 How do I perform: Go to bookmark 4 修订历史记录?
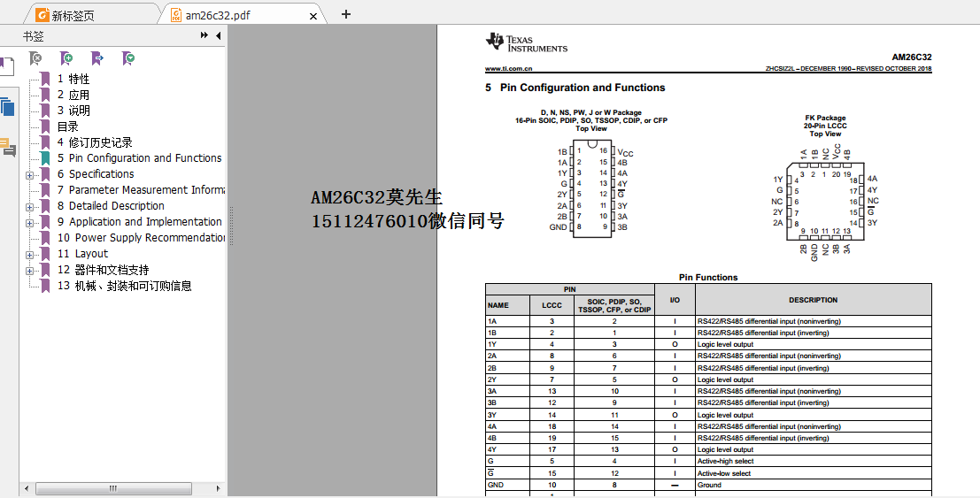click(95, 142)
